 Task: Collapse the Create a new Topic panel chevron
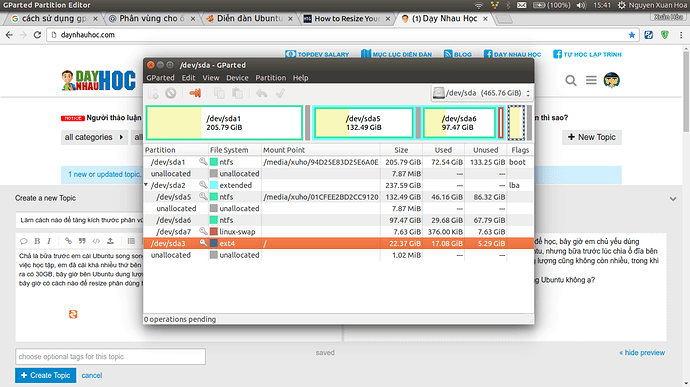(x=673, y=199)
